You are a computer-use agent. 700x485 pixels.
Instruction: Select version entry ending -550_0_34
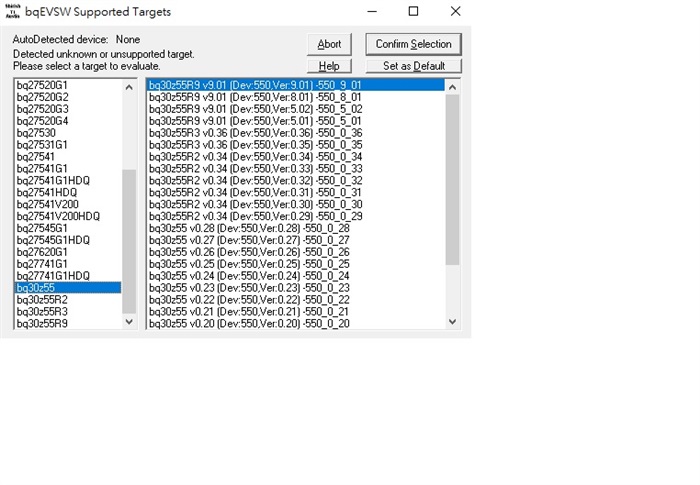point(296,157)
